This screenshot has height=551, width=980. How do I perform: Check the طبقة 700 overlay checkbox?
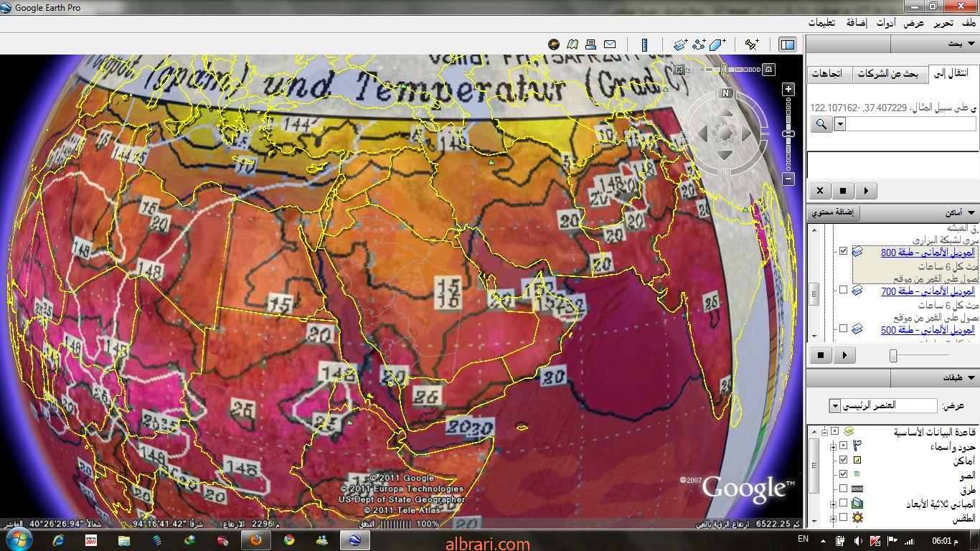point(843,290)
